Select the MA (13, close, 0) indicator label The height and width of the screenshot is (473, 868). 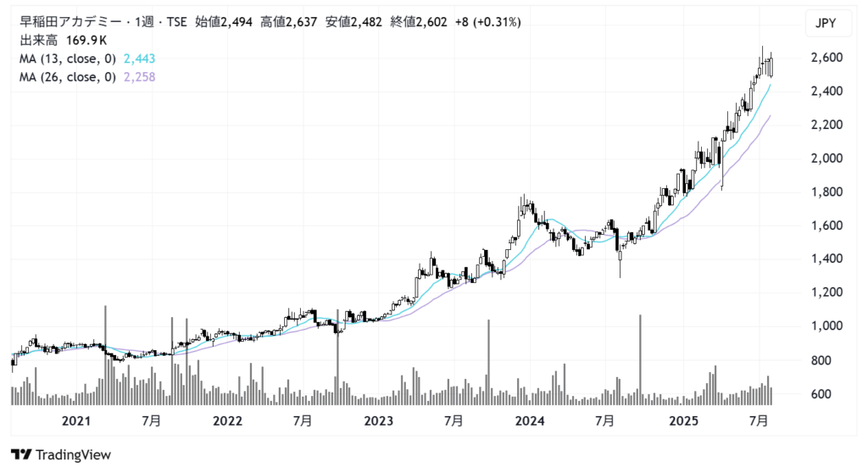68,58
